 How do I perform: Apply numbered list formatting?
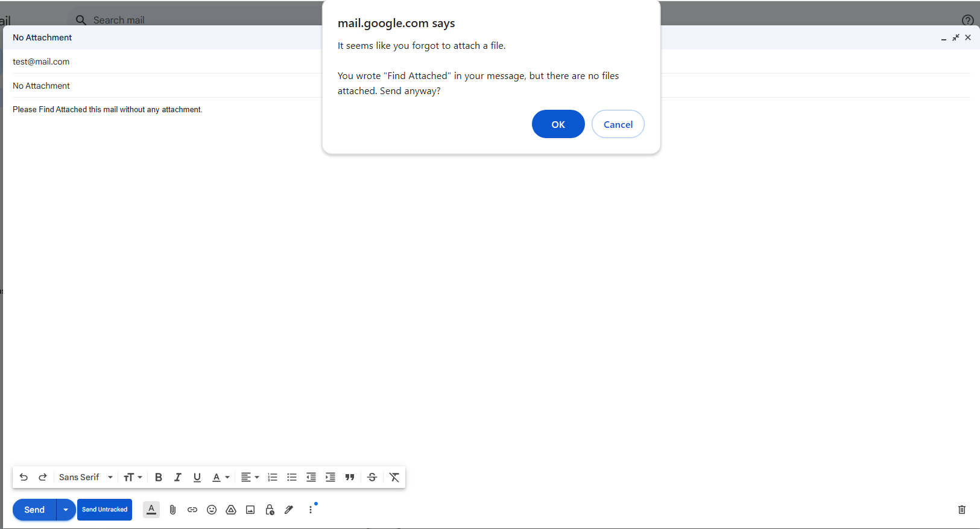click(273, 477)
